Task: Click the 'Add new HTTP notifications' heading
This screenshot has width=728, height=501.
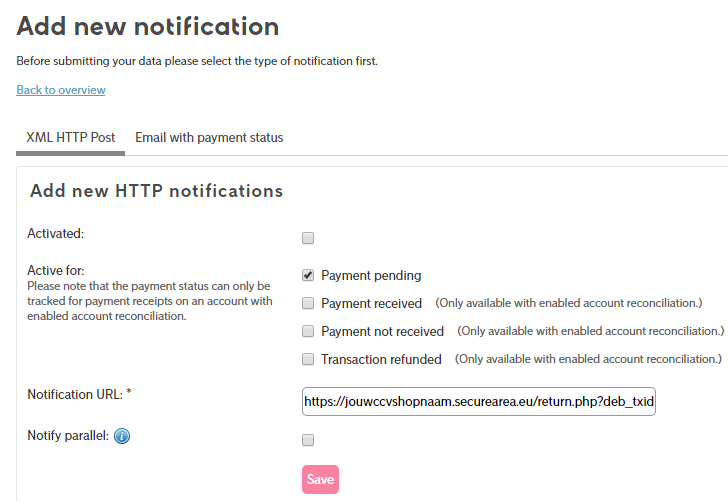Action: tap(157, 190)
